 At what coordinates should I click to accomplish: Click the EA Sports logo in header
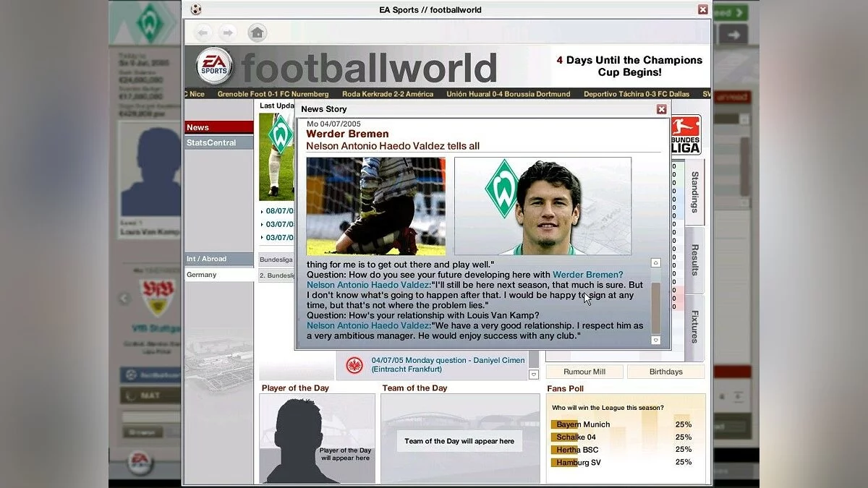[215, 67]
